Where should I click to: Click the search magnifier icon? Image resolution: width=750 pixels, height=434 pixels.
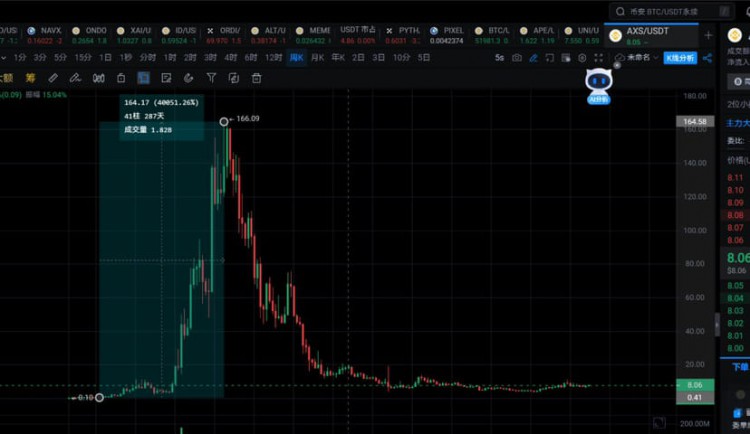pyautogui.click(x=620, y=11)
